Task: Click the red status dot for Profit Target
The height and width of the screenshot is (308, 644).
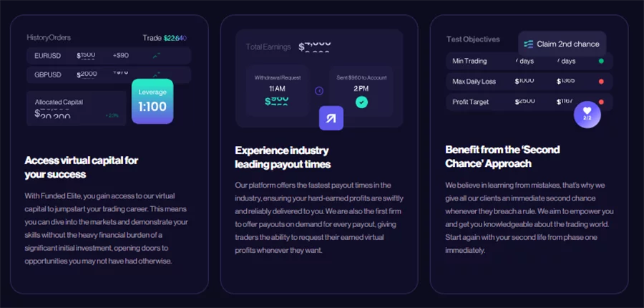Action: (601, 102)
